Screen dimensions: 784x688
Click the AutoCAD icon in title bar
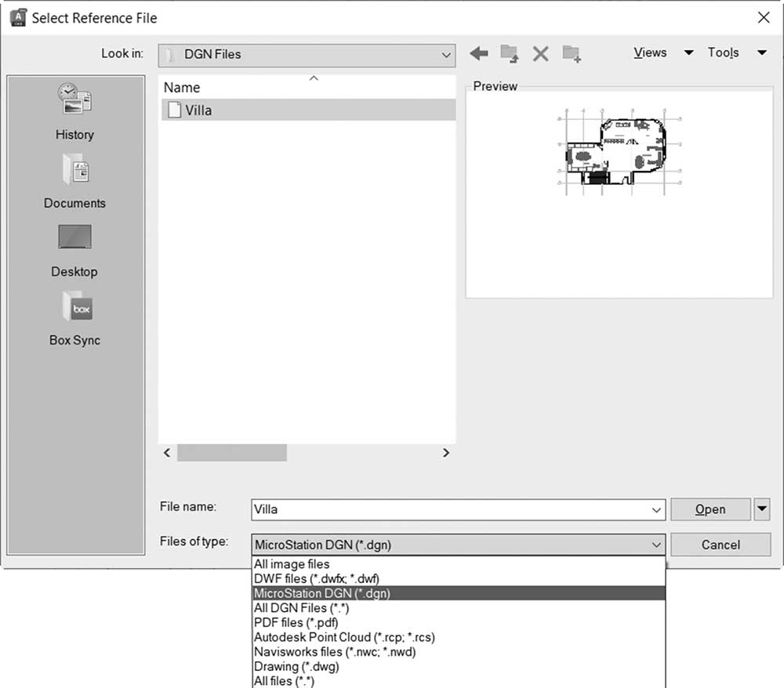coord(18,17)
